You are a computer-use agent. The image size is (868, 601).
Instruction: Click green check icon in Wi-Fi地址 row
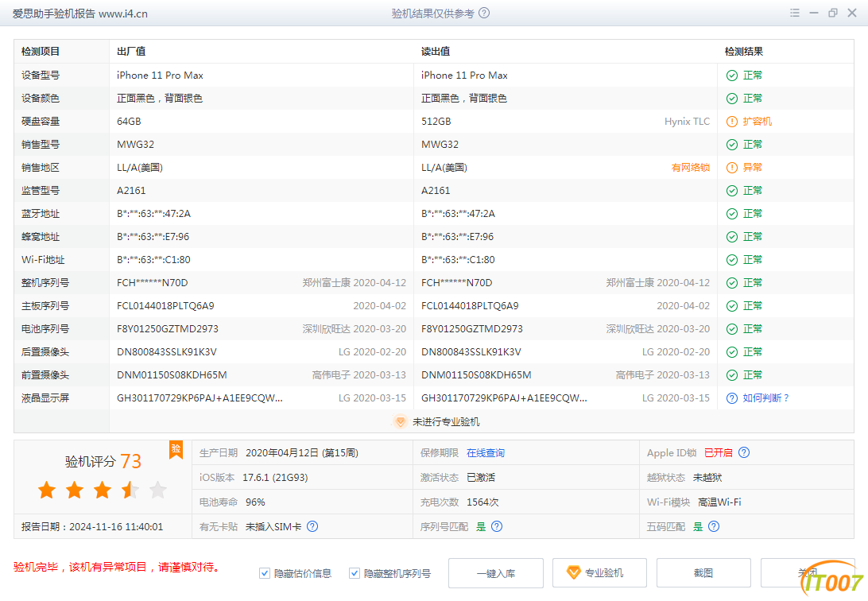click(x=732, y=260)
